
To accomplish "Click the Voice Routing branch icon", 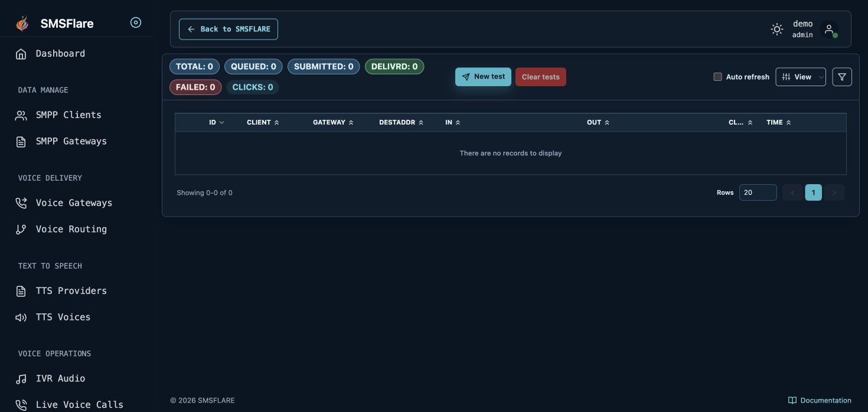I will (21, 230).
